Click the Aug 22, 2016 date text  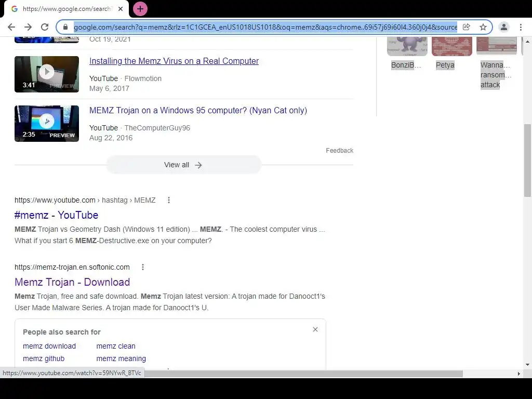point(111,138)
